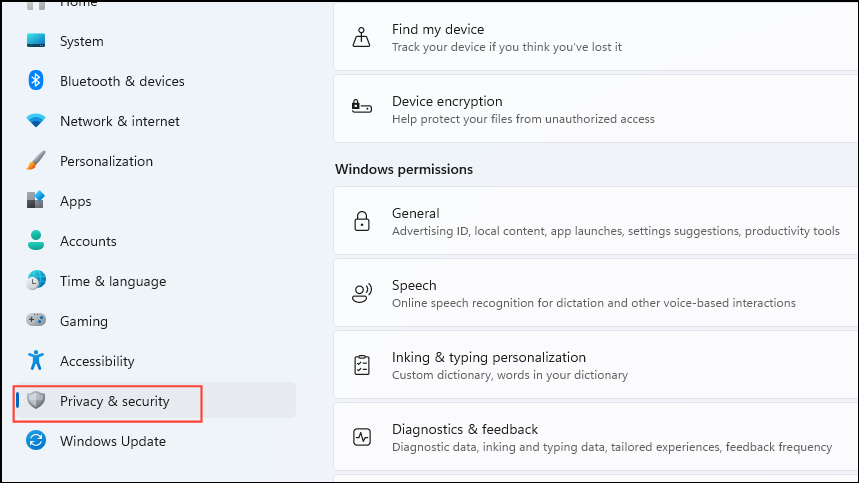Click the Inking & typing clipboard icon
This screenshot has width=859, height=483.
[x=362, y=365]
